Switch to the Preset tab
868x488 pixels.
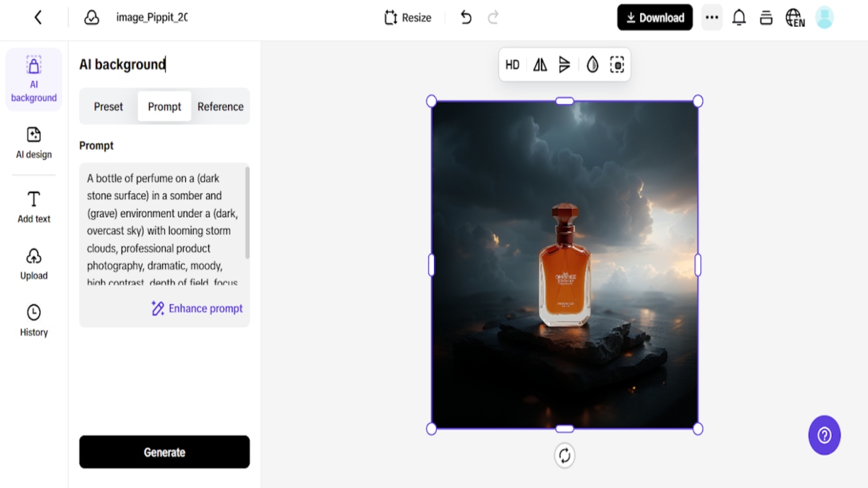coord(109,106)
